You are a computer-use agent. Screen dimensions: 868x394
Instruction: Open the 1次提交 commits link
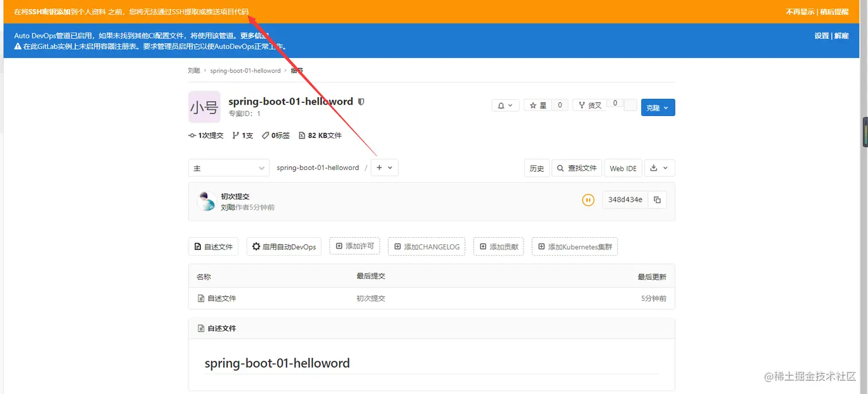click(x=206, y=136)
